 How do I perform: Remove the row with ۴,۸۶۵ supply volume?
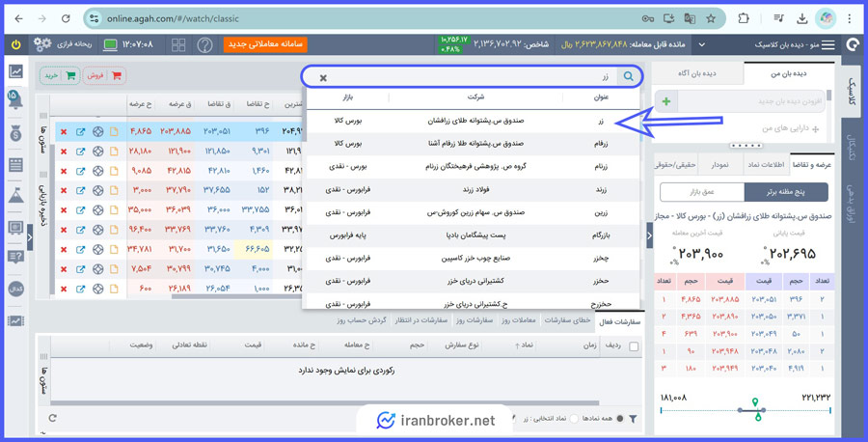pyautogui.click(x=64, y=132)
